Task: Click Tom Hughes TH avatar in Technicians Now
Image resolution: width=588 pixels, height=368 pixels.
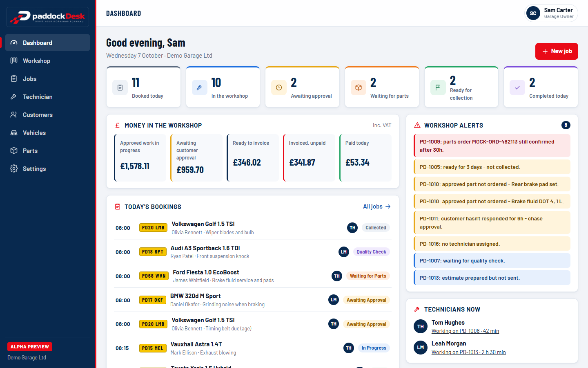Action: [x=421, y=327]
